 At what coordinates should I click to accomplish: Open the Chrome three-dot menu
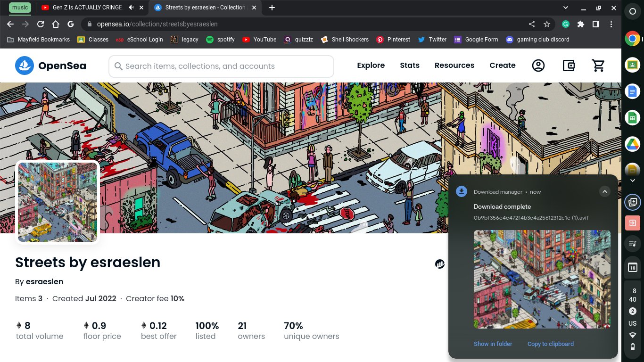[x=611, y=24]
